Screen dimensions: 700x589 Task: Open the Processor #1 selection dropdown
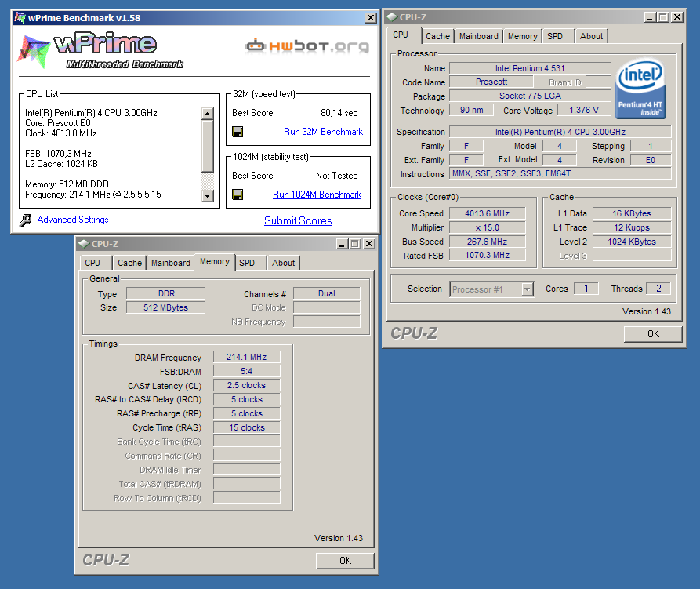(528, 289)
